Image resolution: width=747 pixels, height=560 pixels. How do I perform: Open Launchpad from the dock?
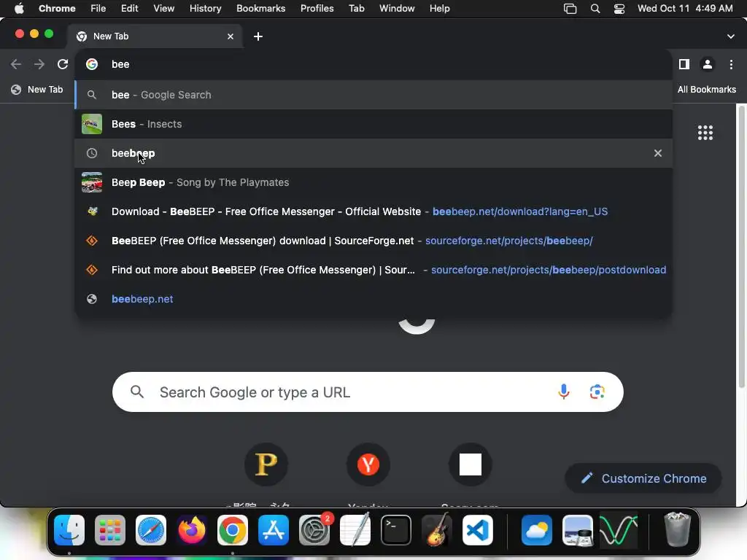(x=110, y=530)
